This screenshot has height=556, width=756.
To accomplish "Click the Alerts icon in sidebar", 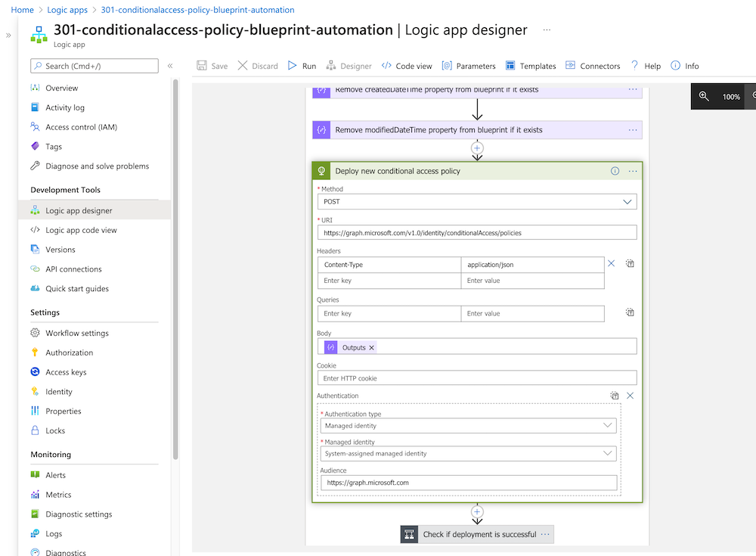I will (x=36, y=475).
